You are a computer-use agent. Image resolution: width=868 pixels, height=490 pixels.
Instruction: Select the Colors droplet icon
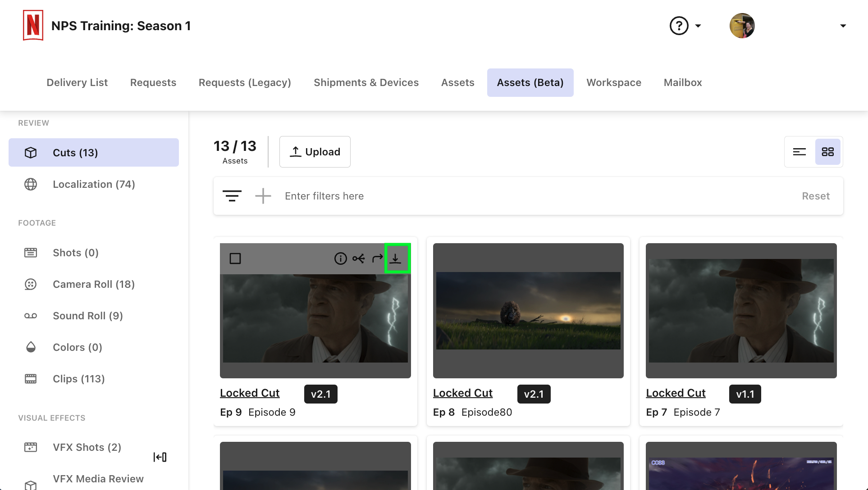[x=30, y=347]
